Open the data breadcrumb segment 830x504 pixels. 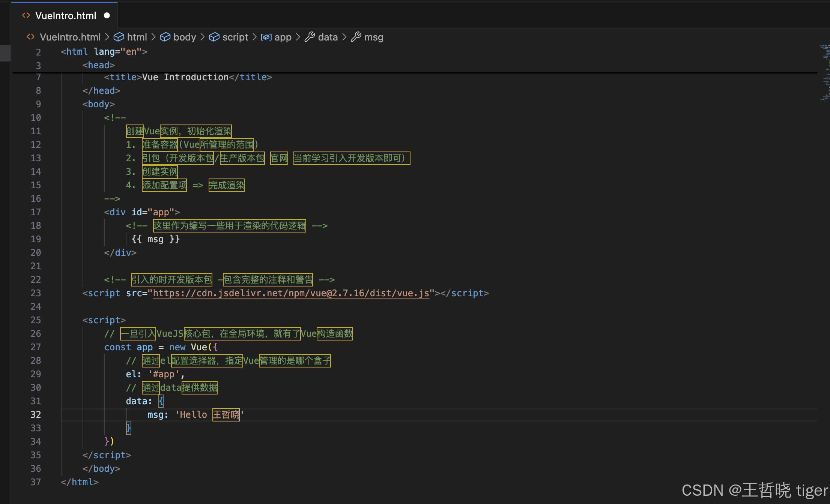(328, 37)
